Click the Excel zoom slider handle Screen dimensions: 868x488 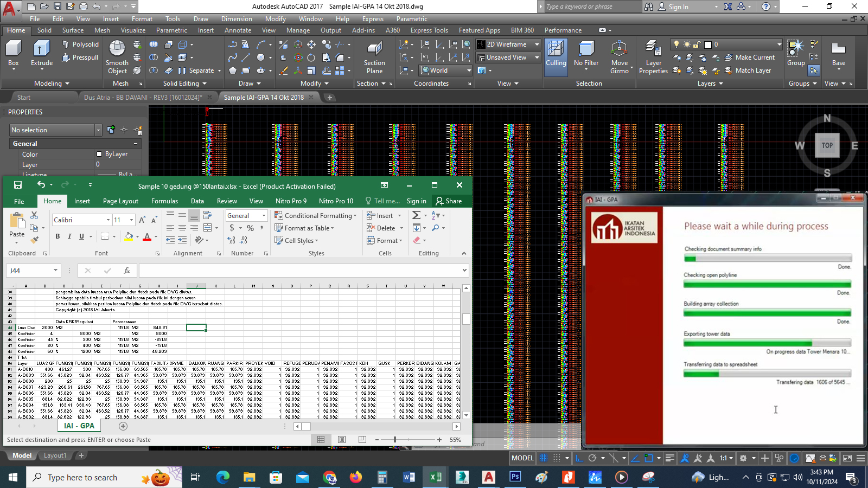(395, 440)
